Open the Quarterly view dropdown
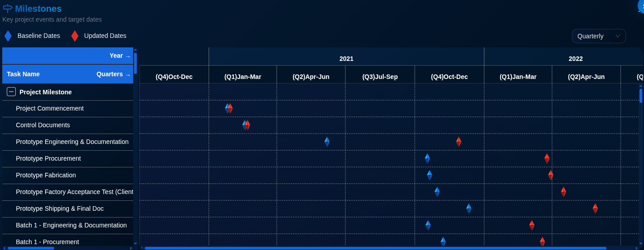 pos(598,36)
